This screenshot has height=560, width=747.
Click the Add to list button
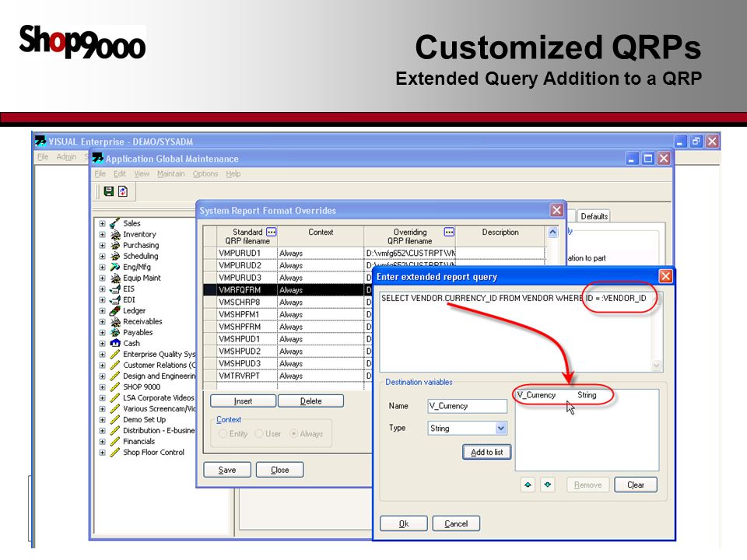point(487,452)
